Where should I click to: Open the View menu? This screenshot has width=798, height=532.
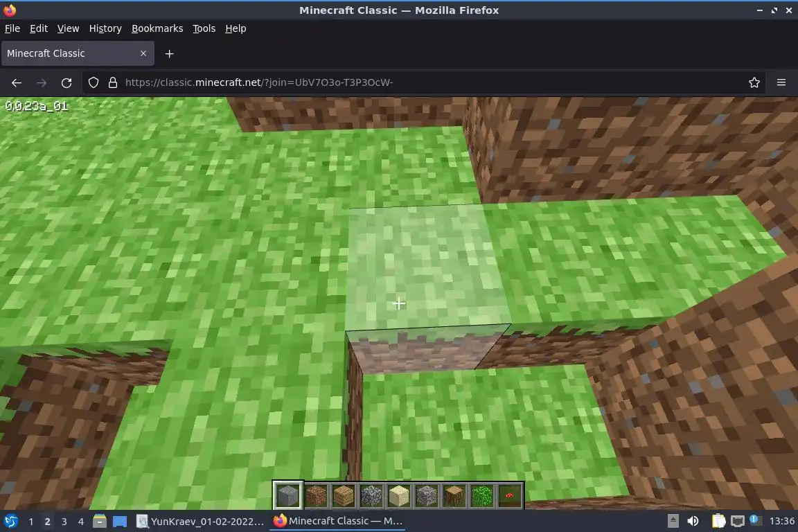[x=68, y=28]
